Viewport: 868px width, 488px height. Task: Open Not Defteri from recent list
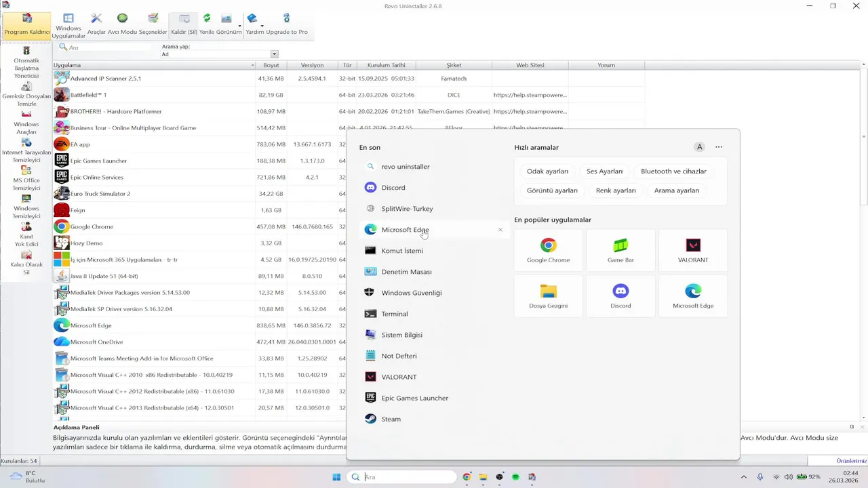tap(434, 355)
